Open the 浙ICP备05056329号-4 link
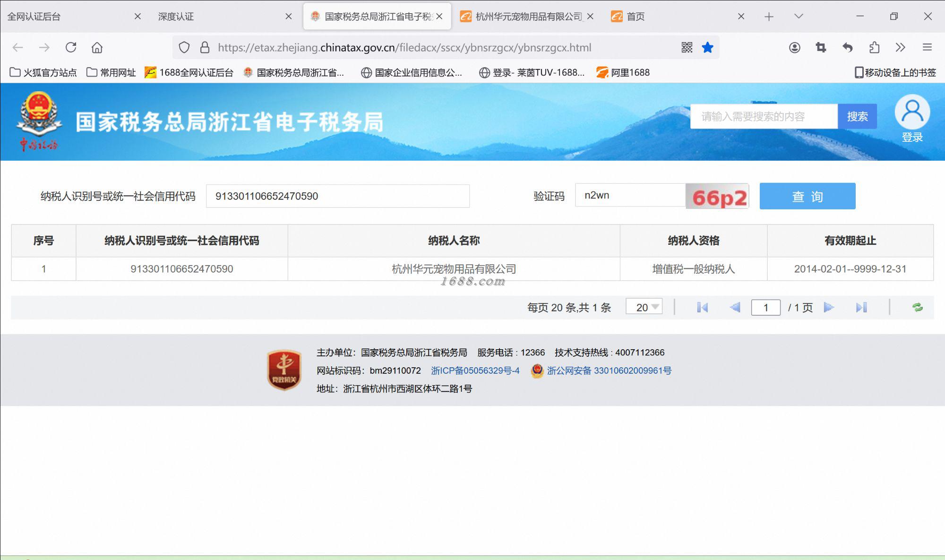945x560 pixels. point(475,371)
